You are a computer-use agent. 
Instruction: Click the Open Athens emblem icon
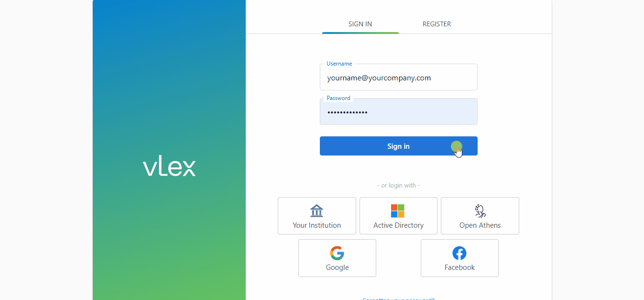click(480, 211)
